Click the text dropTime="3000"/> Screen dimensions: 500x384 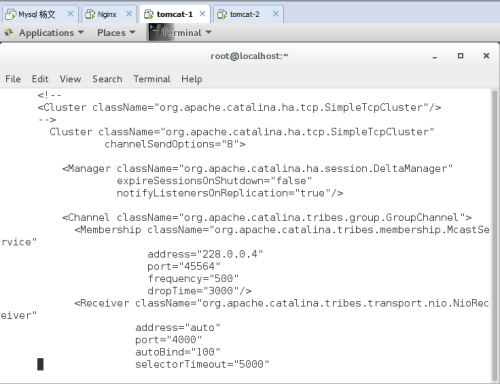click(x=199, y=291)
